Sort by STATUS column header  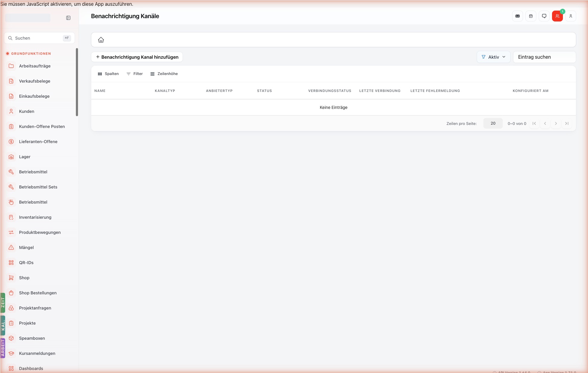click(x=264, y=91)
